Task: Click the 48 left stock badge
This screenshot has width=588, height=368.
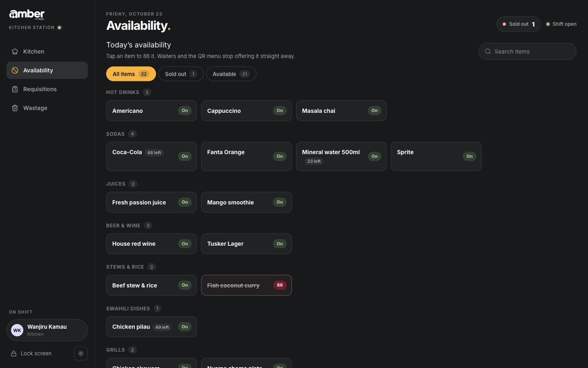Action: tap(154, 153)
